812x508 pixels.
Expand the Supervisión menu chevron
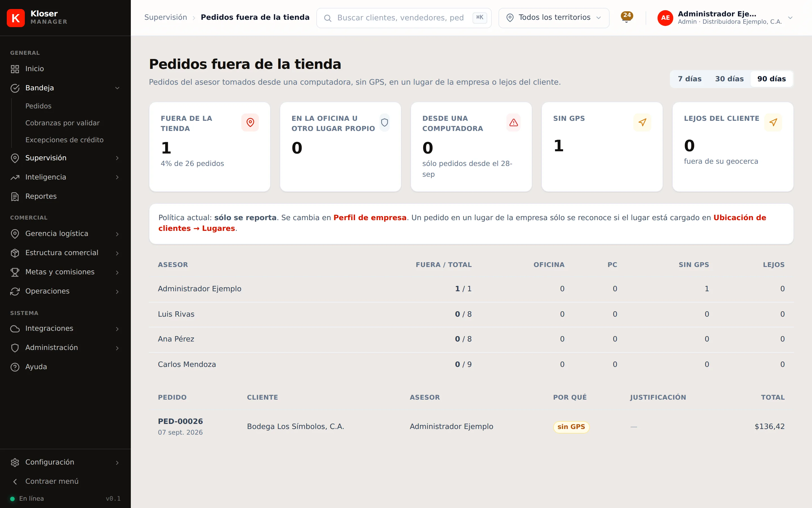pos(117,158)
